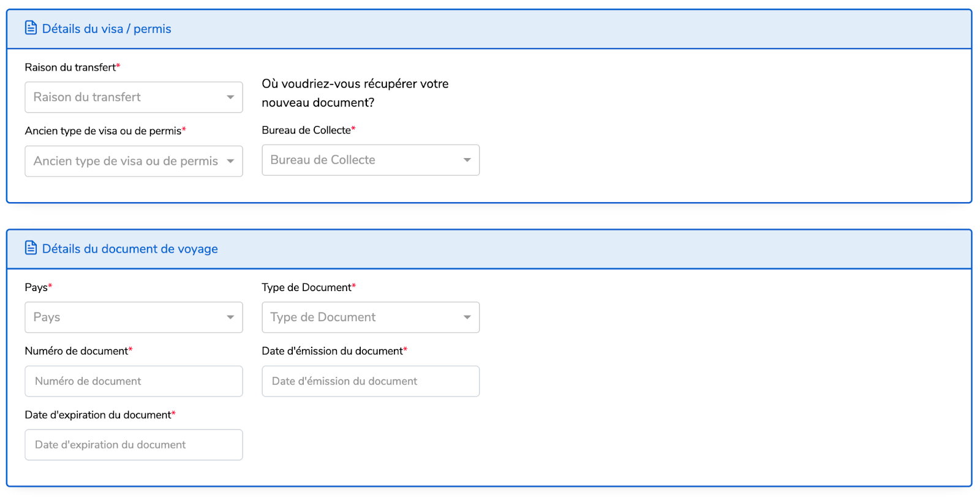Open the Bureau de Collecte dropdown
The width and height of the screenshot is (980, 497).
(371, 160)
